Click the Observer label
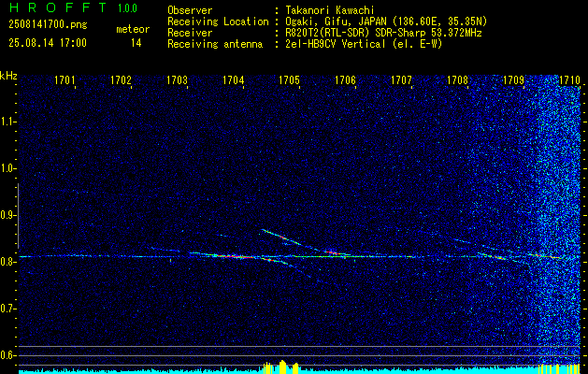Viewport: 588px width, 374px height. pyautogui.click(x=190, y=10)
